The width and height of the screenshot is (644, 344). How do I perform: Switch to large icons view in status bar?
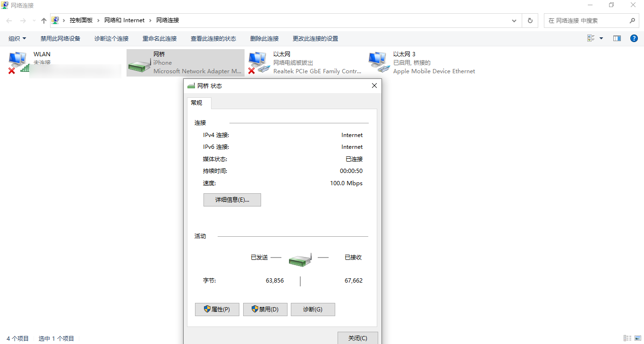point(637,338)
